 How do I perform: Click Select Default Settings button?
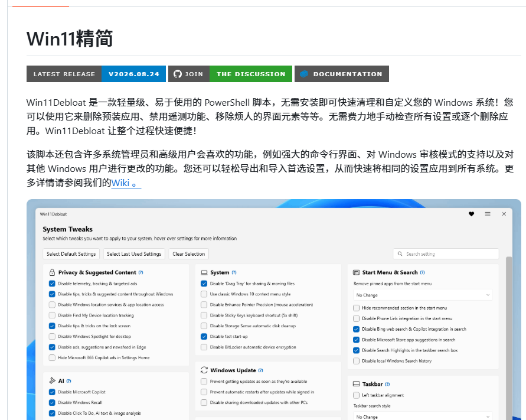coord(71,254)
